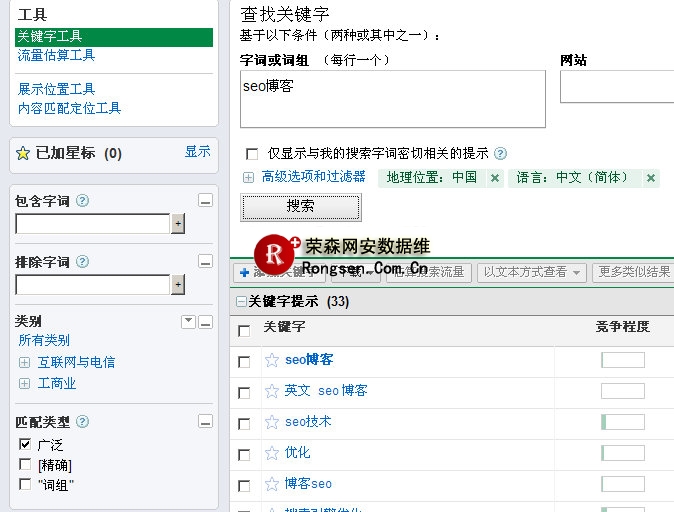The width and height of the screenshot is (674, 512).
Task: Collapse the 关键字提示 (33) section
Action: (x=241, y=301)
